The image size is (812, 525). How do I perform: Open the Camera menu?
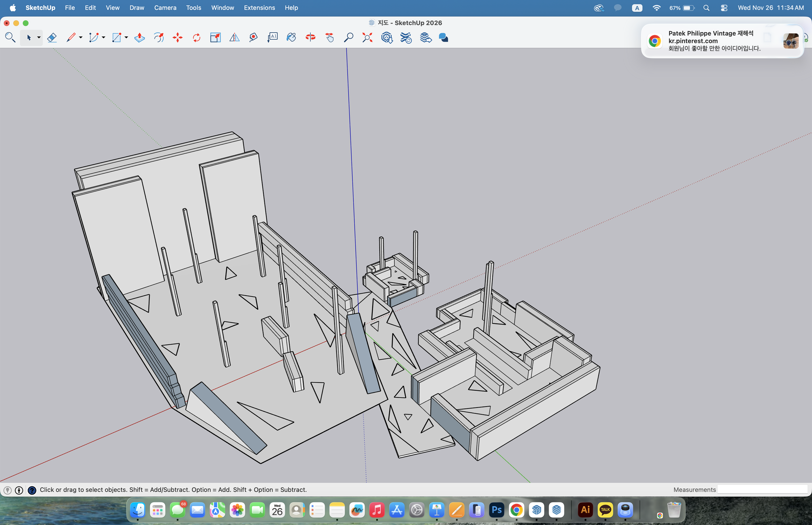tap(165, 7)
